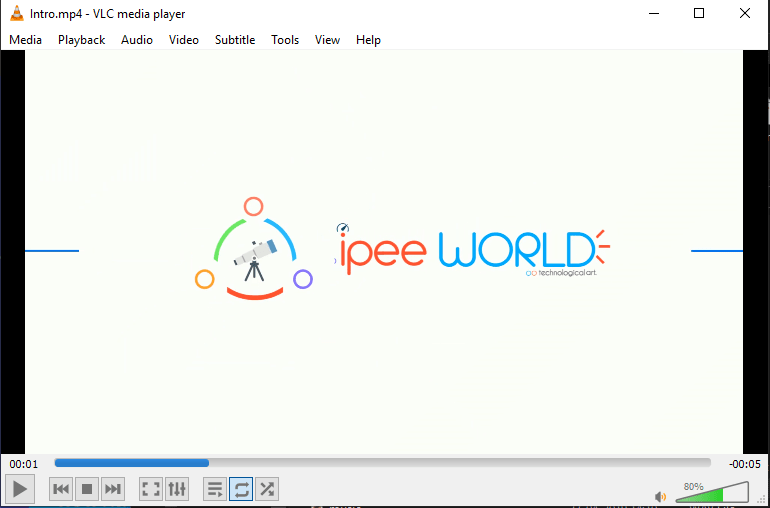Click the video display area
This screenshot has width=770, height=508.
(384, 252)
